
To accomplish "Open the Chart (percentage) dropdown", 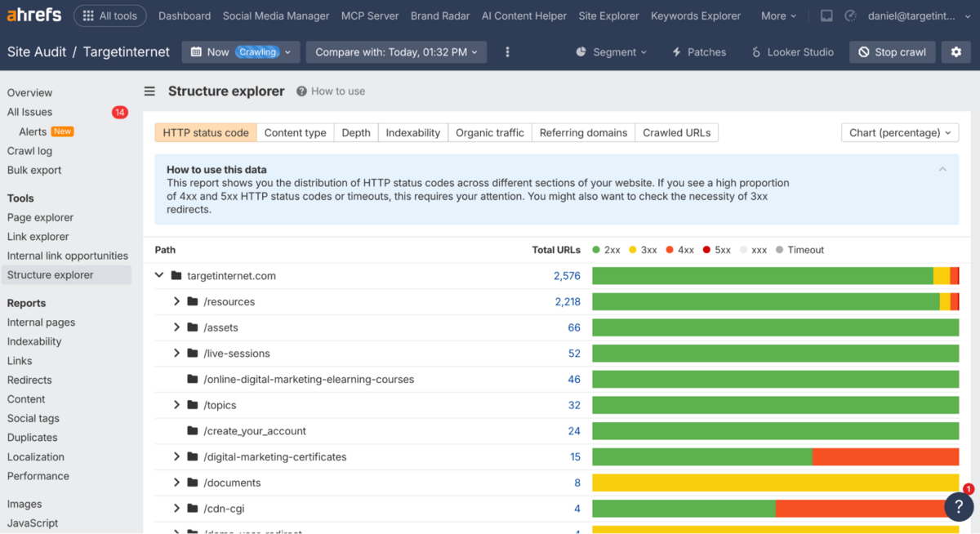I will coord(900,132).
